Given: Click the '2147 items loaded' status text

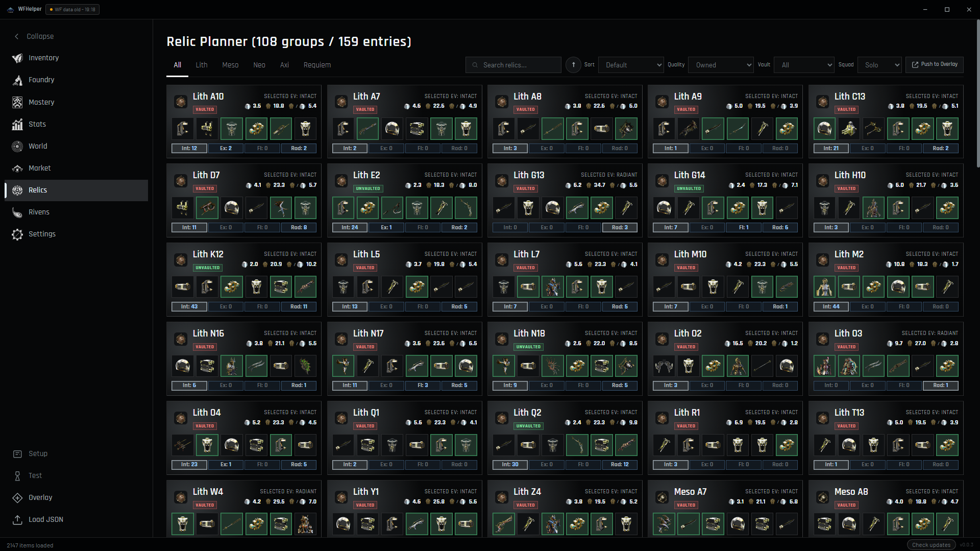Looking at the screenshot, I should tap(30, 545).
